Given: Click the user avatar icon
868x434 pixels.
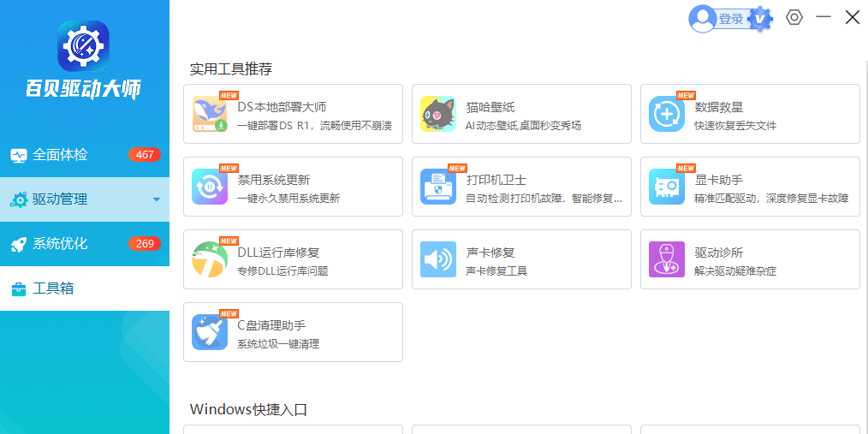Looking at the screenshot, I should point(703,19).
